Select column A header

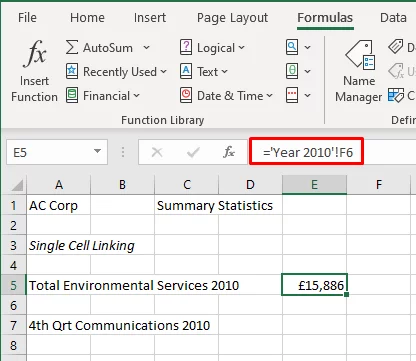coord(59,184)
